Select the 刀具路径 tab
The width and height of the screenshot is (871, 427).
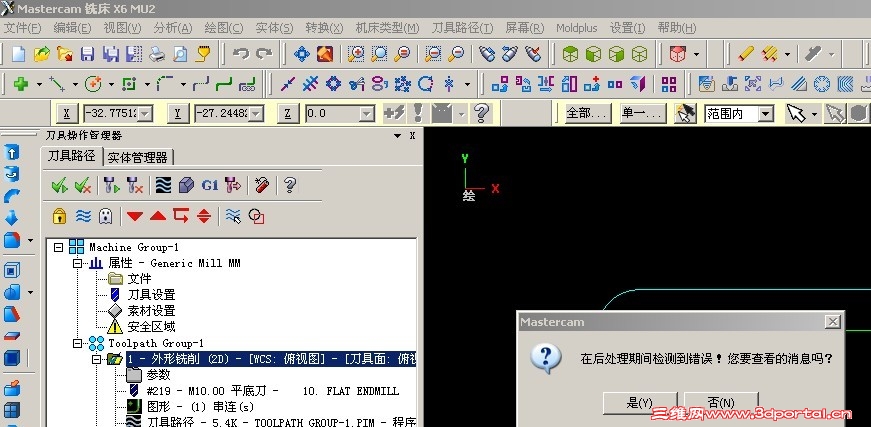pos(72,156)
